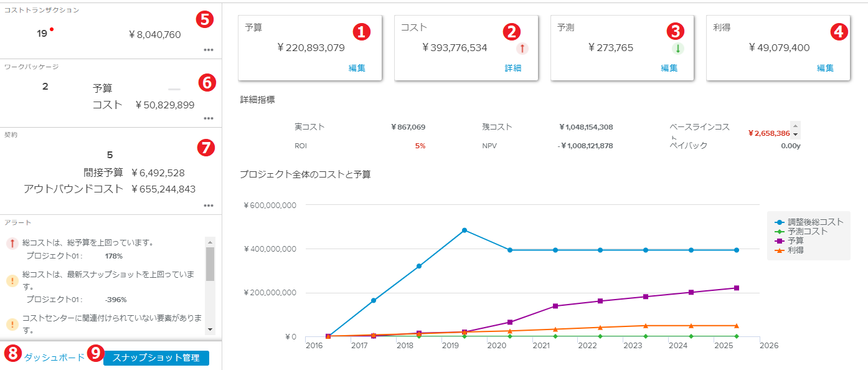Image resolution: width=868 pixels, height=370 pixels.
Task: Click red alert arrow icon for 総コスト warning
Action: [x=12, y=244]
